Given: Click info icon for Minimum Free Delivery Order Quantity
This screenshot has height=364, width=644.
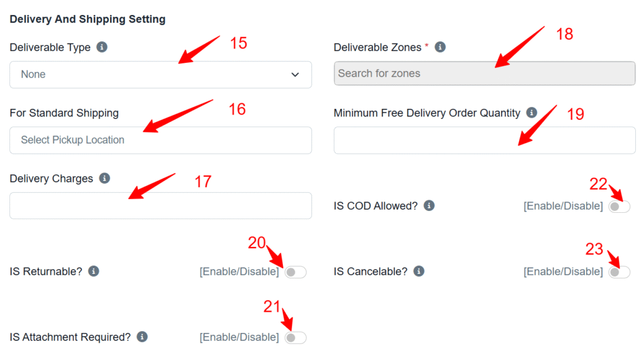Looking at the screenshot, I should click(x=531, y=113).
